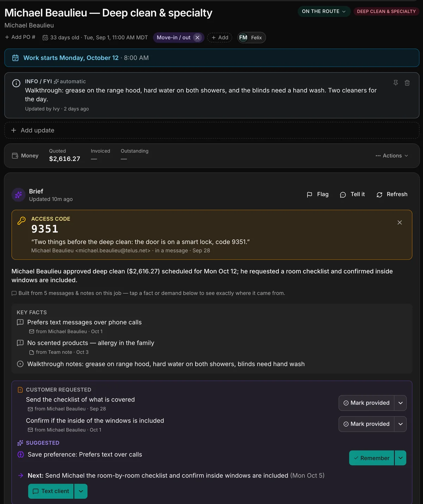Screen dimensions: 423x504
Task: Delete the INFO / FYI note
Action: (x=407, y=83)
